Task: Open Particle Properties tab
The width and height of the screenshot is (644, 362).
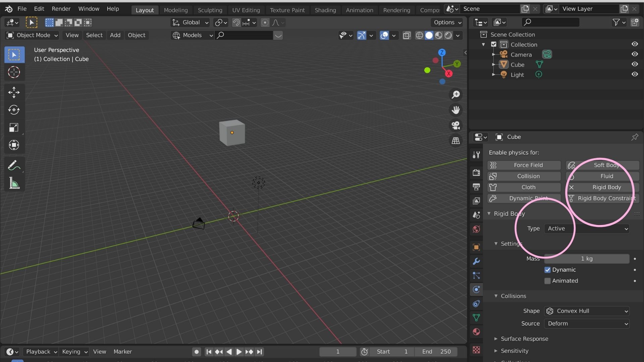Action: coord(476,276)
